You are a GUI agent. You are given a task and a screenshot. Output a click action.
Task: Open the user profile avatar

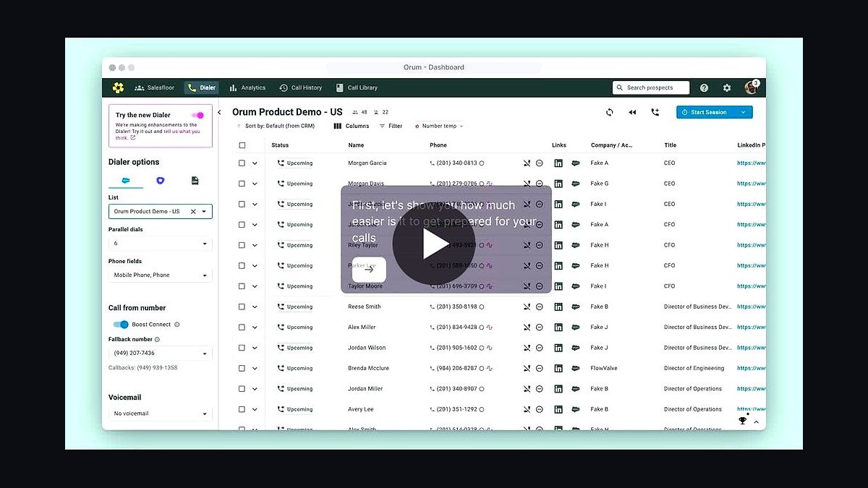751,87
